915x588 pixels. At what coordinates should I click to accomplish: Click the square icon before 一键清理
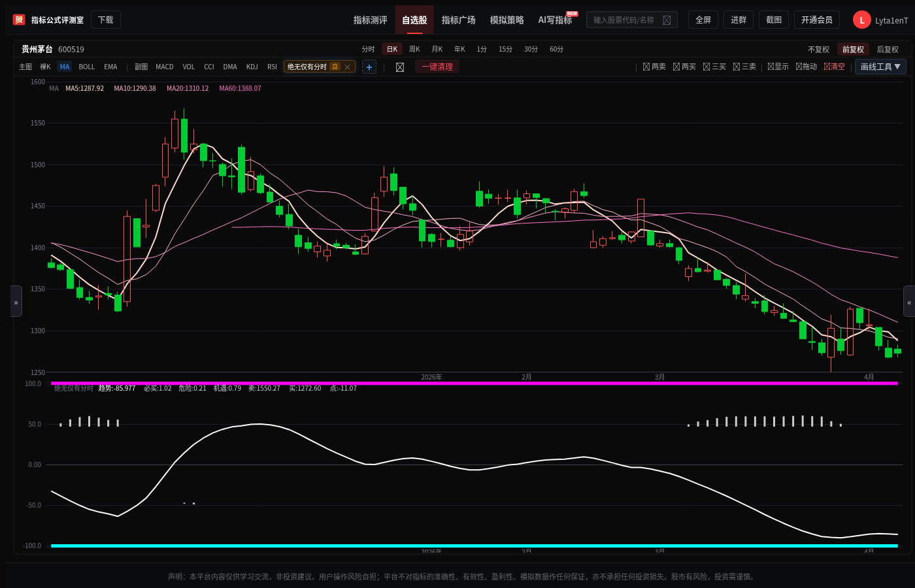click(x=400, y=67)
